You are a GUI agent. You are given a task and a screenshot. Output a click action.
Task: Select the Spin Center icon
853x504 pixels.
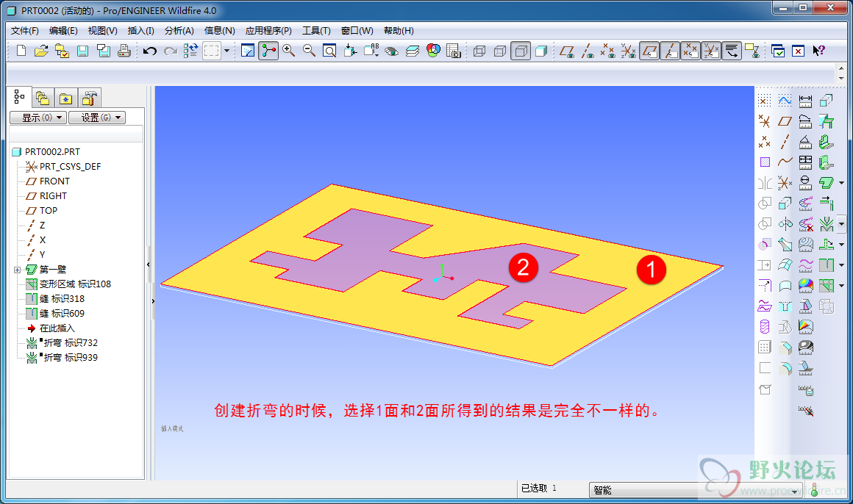268,51
